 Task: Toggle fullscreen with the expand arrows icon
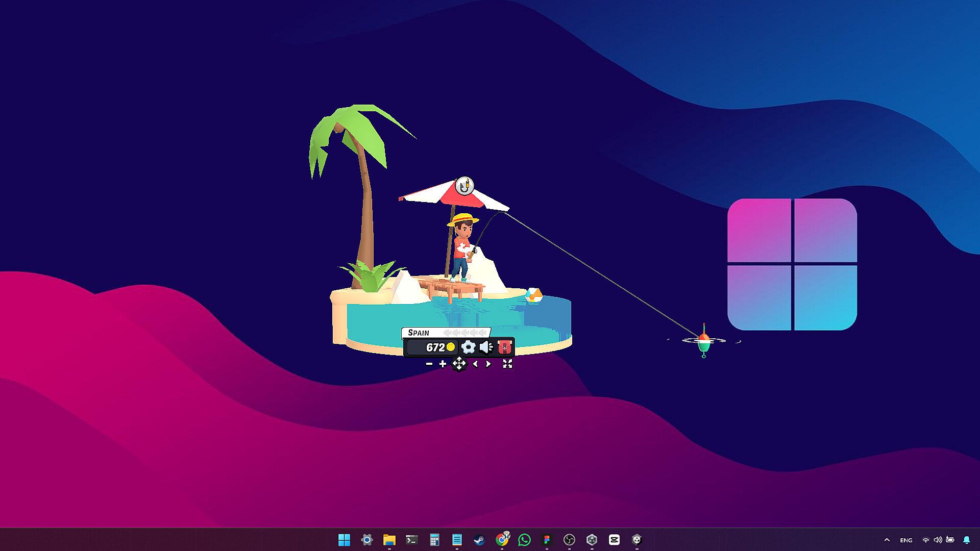(x=507, y=364)
